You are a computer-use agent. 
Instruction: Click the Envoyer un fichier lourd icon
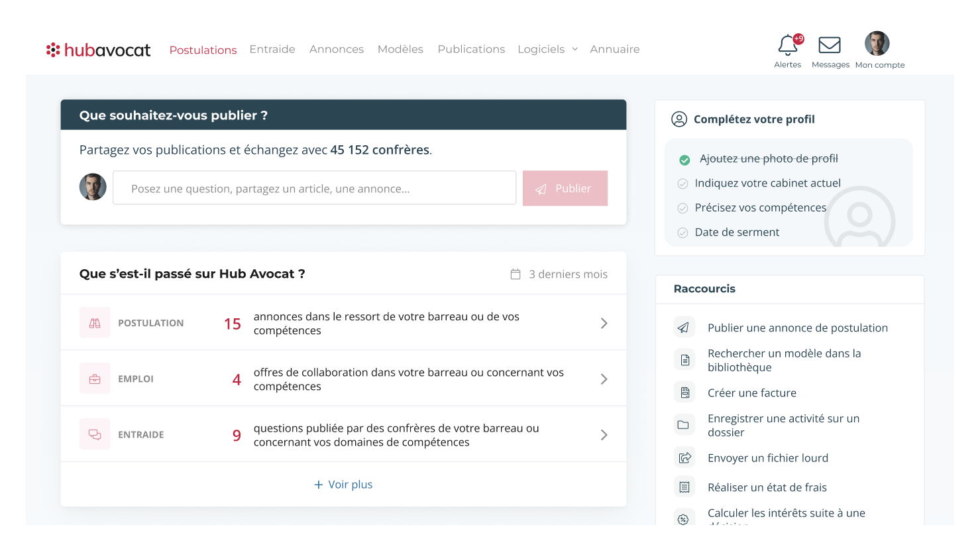tap(684, 457)
